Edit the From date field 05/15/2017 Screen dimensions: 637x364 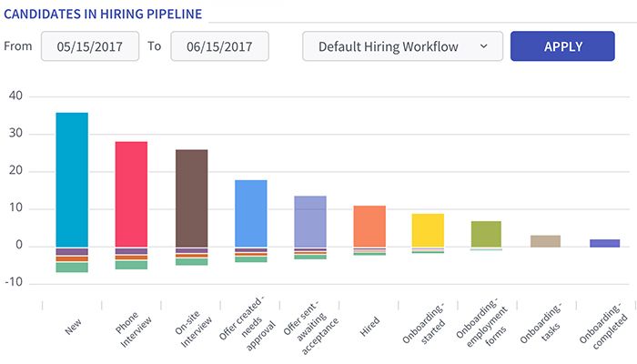click(89, 46)
